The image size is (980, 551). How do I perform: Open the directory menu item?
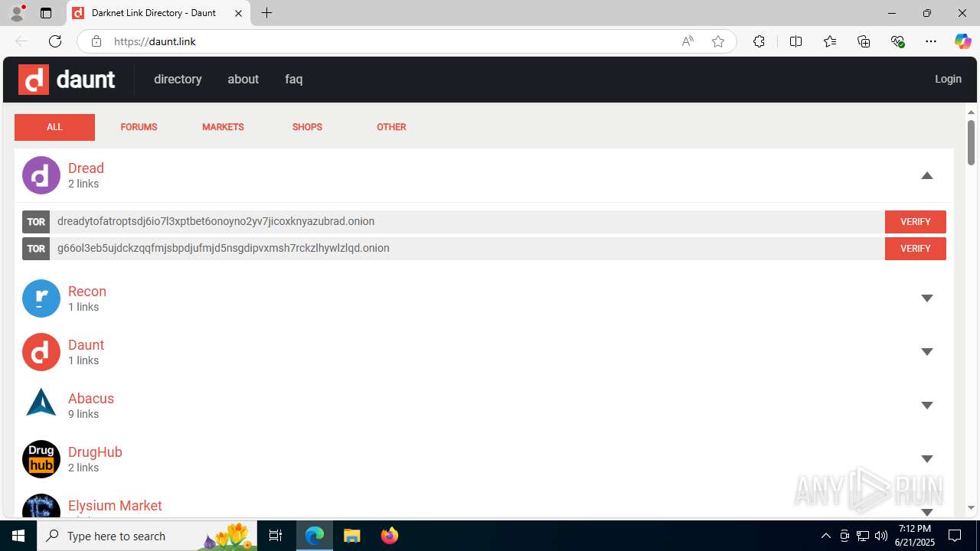[x=178, y=79]
